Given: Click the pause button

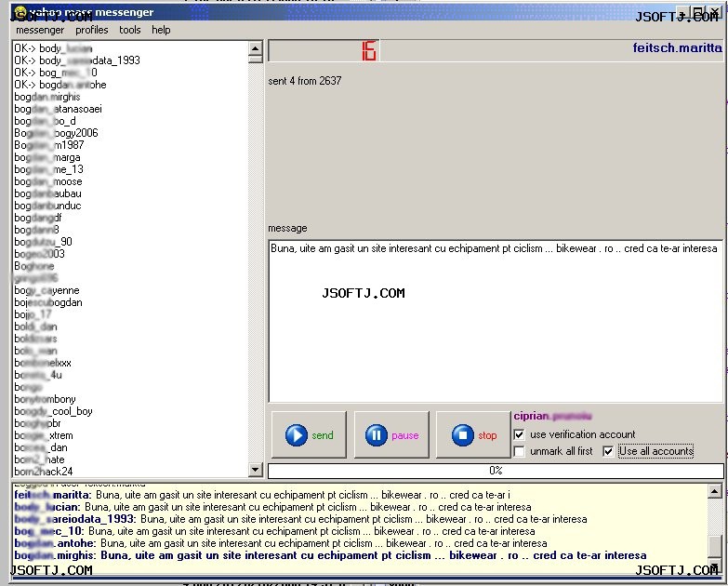Looking at the screenshot, I should click(391, 434).
